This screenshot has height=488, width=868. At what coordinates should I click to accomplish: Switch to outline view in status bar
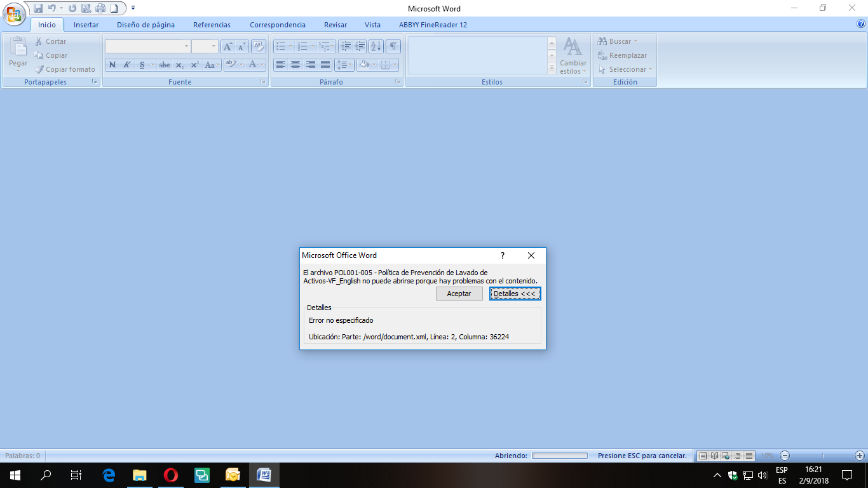(x=738, y=456)
